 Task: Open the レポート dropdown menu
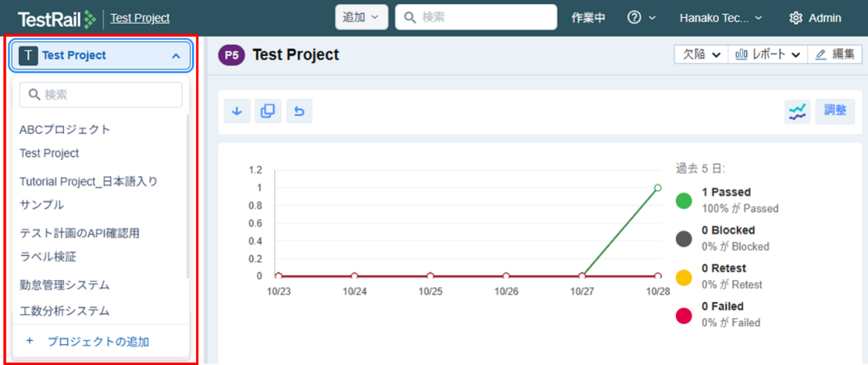768,55
